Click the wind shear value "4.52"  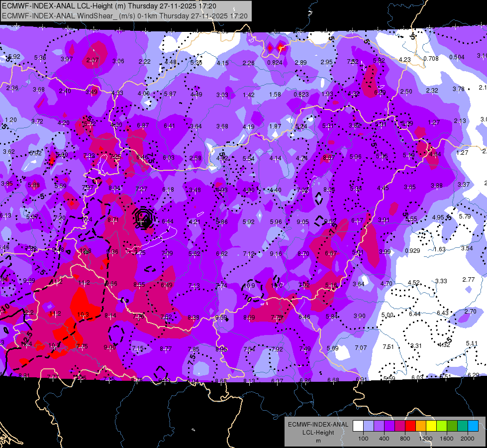pos(414,283)
